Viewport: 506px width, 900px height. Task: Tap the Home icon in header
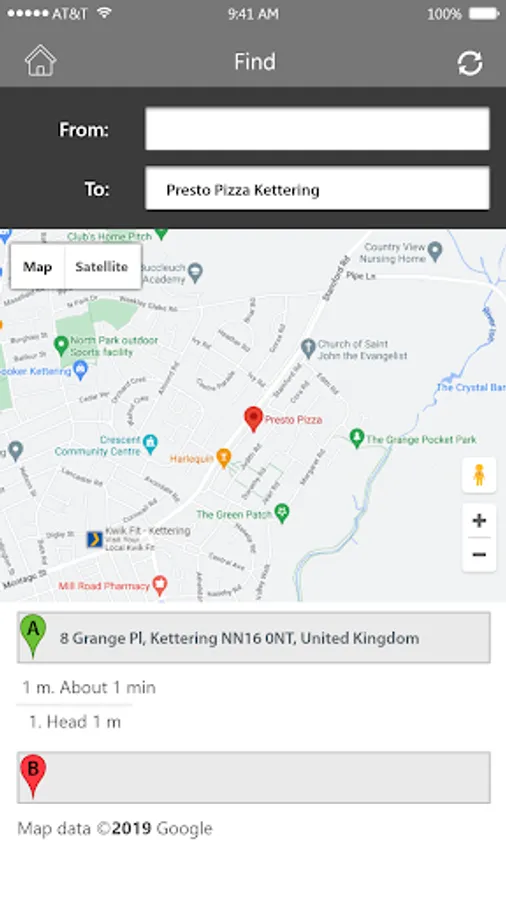(x=40, y=61)
